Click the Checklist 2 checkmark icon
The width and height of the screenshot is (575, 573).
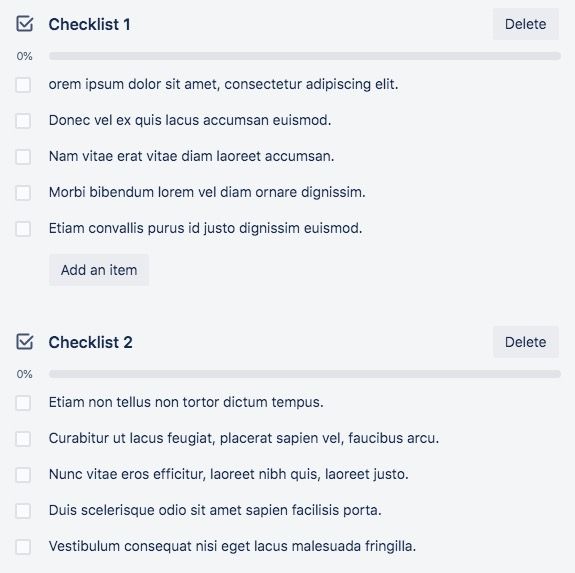pos(25,342)
